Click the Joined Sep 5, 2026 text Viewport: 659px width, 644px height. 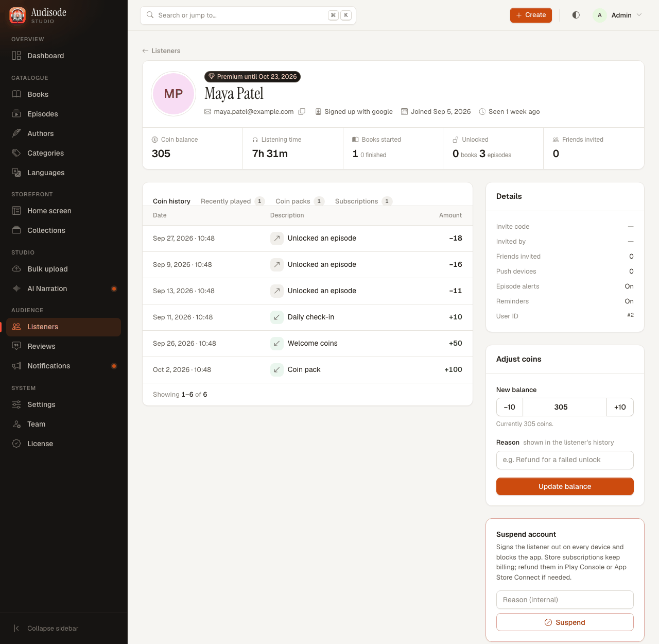point(441,111)
